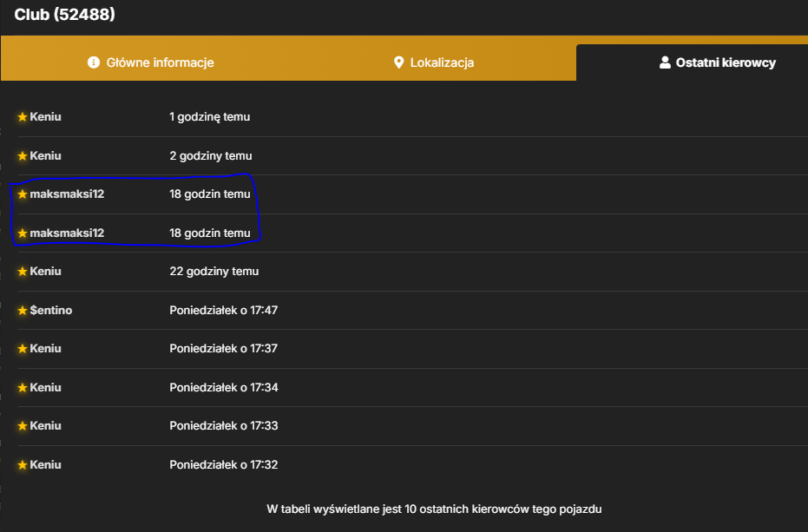Image resolution: width=808 pixels, height=532 pixels.
Task: Click the 'Poniedziałek o 17:34' timestamp
Action: coord(224,387)
